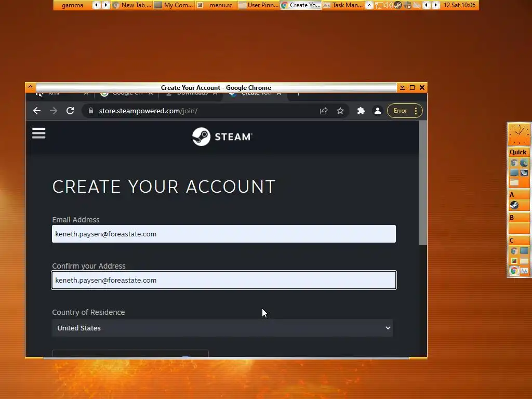This screenshot has height=399, width=532.
Task: Bookmark this page with the star
Action: coord(340,111)
